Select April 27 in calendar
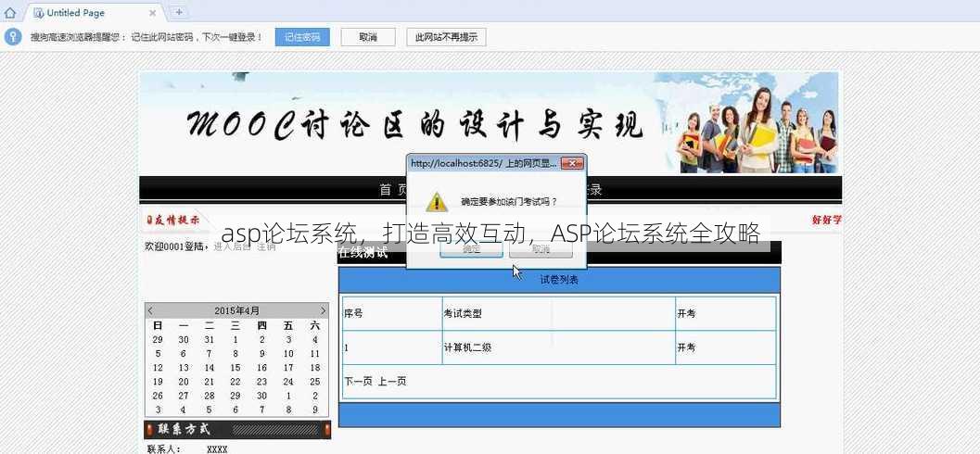Screen dimensions: 980x454 pyautogui.click(x=184, y=396)
